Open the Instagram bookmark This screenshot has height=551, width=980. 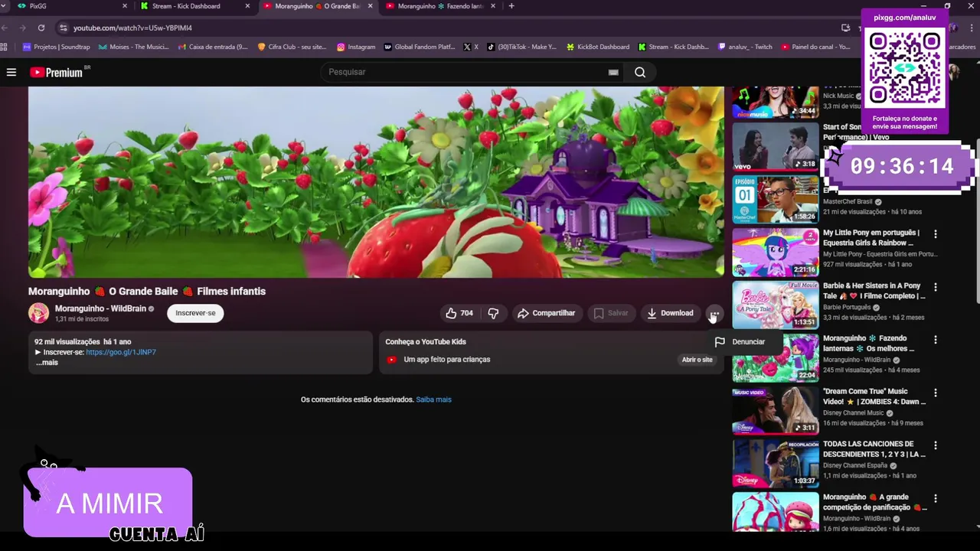356,47
